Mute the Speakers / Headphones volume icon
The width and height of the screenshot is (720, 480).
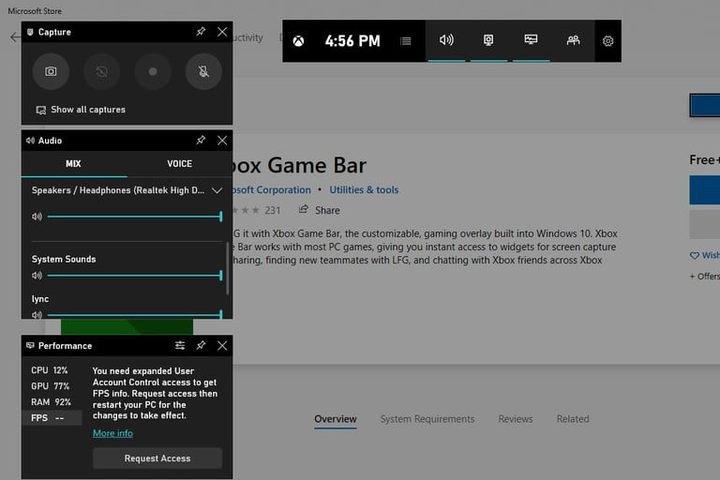(37, 216)
